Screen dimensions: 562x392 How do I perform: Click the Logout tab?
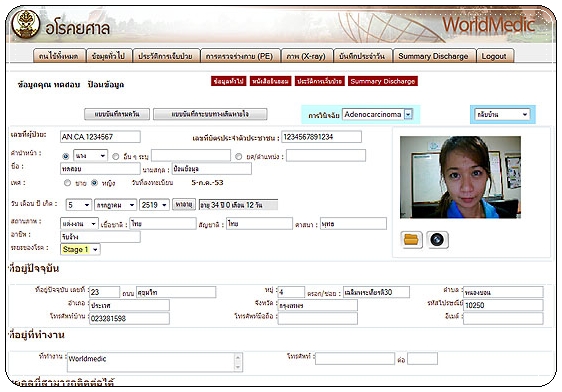pyautogui.click(x=494, y=56)
